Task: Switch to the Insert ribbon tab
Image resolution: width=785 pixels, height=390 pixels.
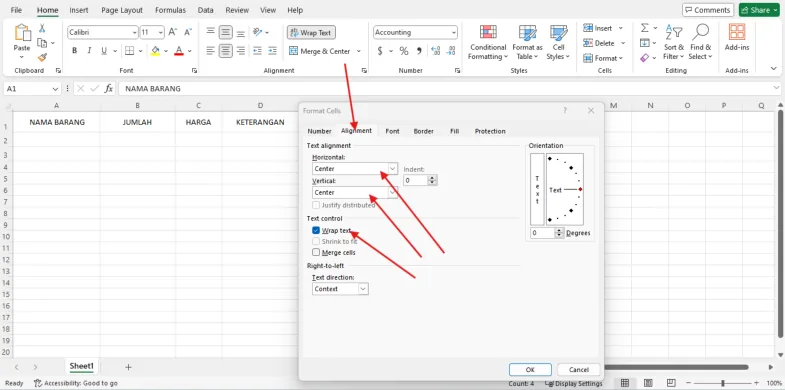Action: click(79, 10)
